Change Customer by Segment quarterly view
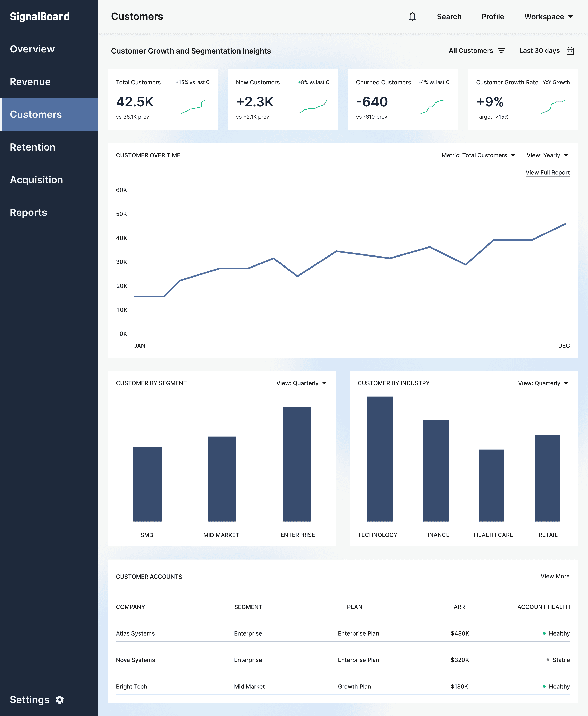Image resolution: width=588 pixels, height=716 pixels. (301, 383)
